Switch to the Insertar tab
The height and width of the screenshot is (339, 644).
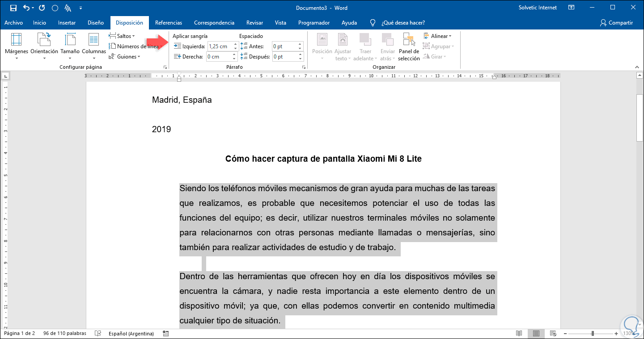pyautogui.click(x=67, y=23)
